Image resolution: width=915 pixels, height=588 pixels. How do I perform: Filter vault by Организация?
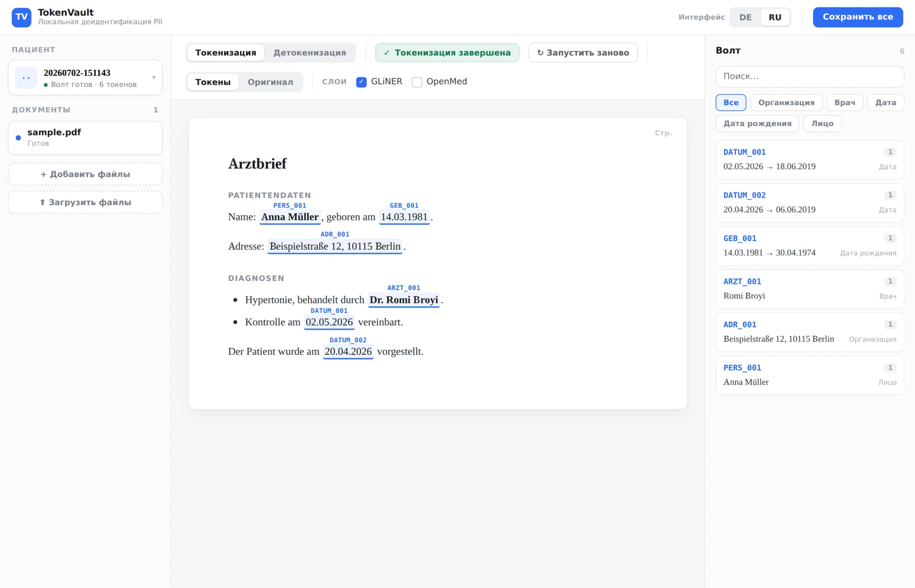click(x=786, y=102)
